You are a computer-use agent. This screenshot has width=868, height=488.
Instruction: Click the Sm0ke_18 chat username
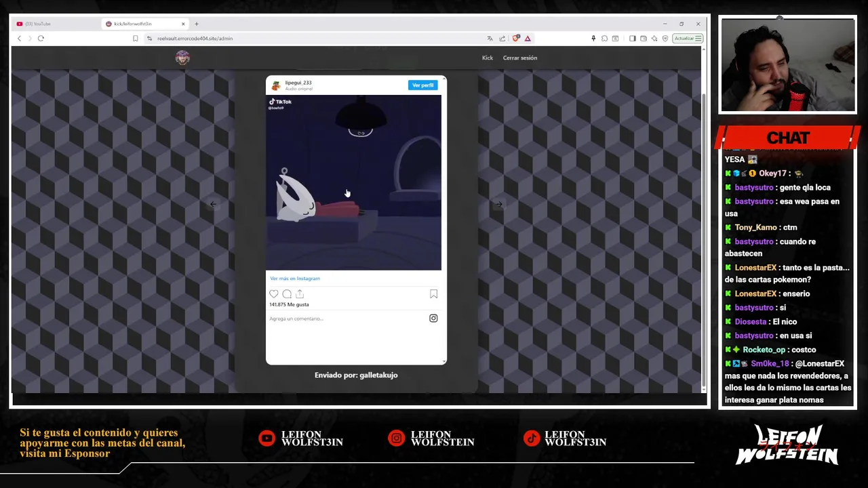[x=770, y=364]
